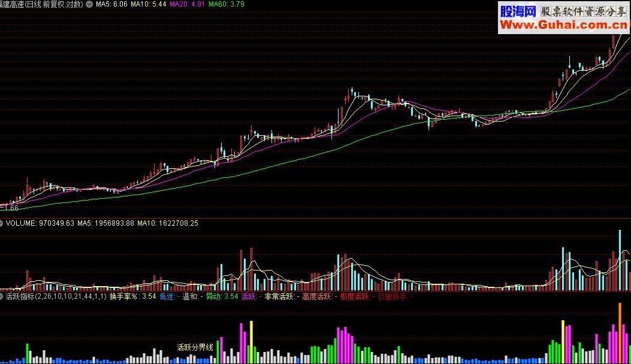Click the magenta 活跃 legend label

(252, 297)
